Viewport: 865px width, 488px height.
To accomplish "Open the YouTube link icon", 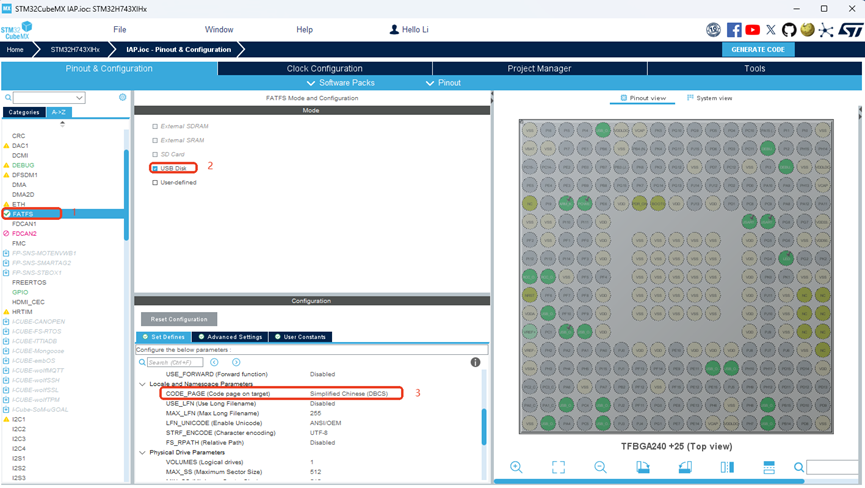I will 752,30.
